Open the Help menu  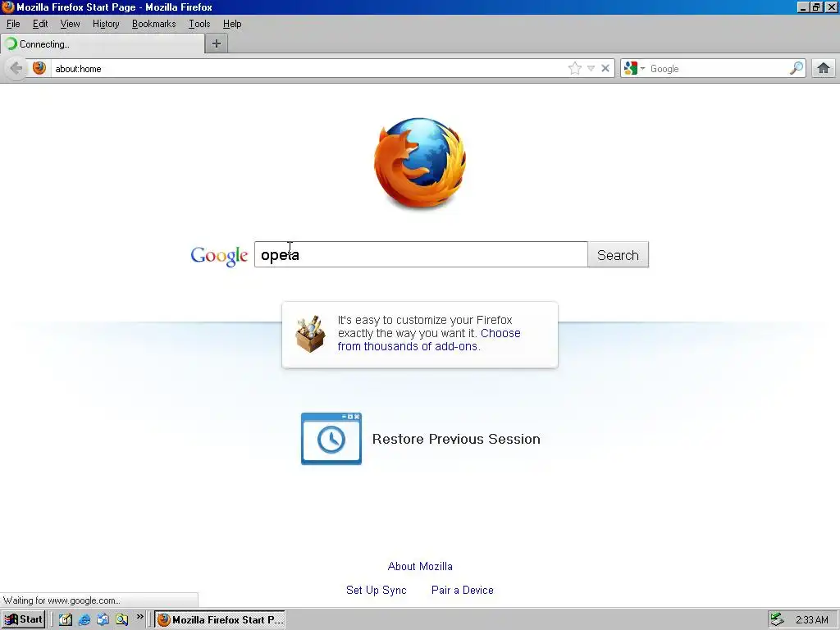pos(232,24)
